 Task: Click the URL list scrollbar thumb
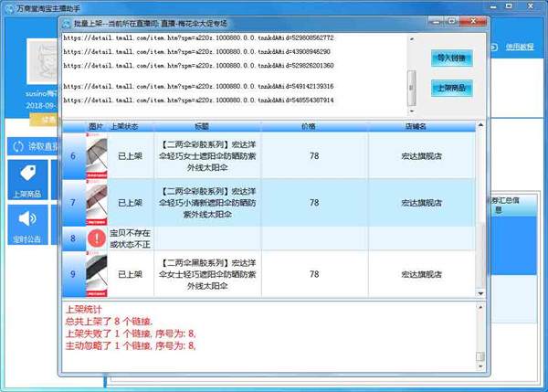point(412,88)
